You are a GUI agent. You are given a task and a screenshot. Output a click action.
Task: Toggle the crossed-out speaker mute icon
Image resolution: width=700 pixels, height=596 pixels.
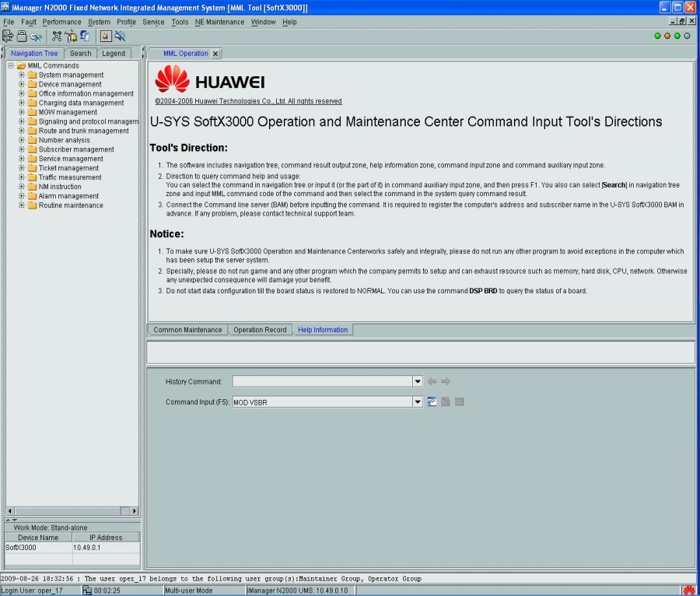point(120,36)
